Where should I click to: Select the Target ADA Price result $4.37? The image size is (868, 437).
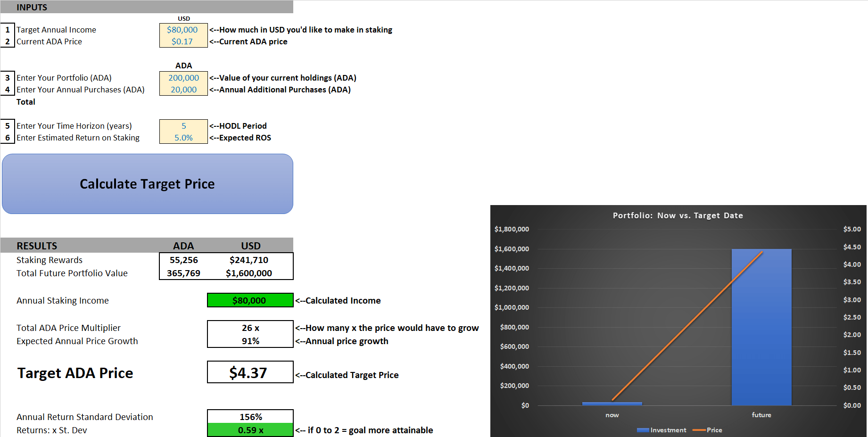(x=250, y=372)
